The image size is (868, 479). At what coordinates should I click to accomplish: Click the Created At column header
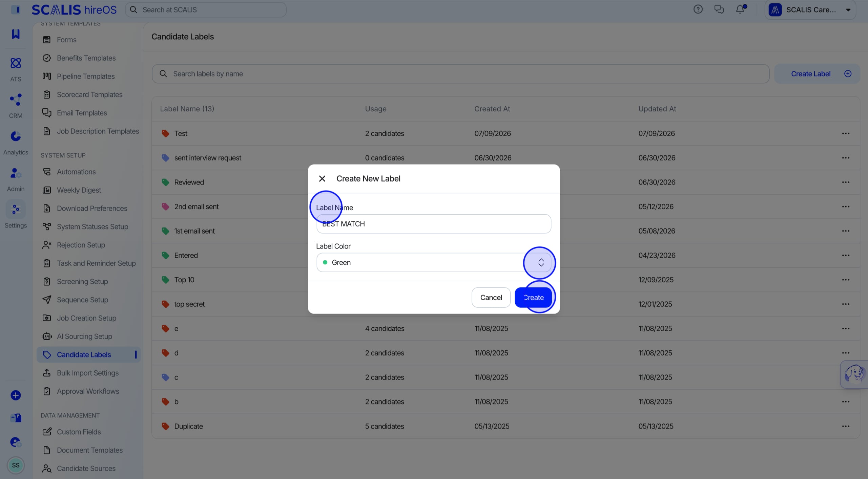click(x=492, y=109)
